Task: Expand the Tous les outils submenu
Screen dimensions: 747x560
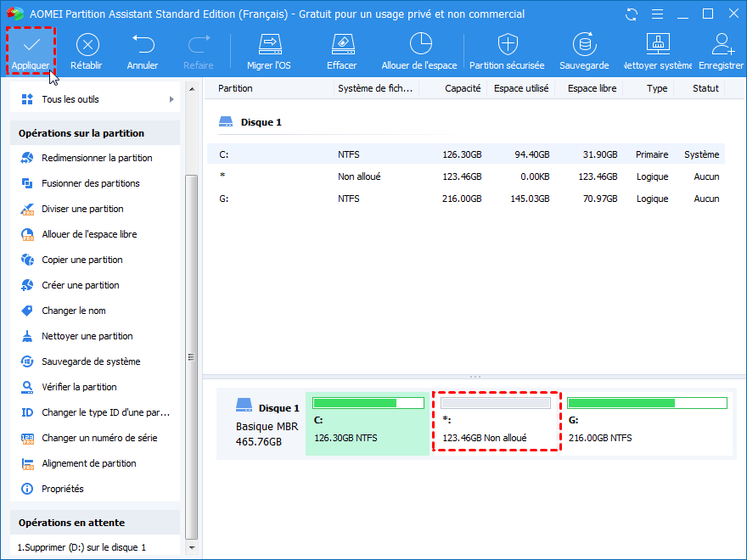Action: coord(93,99)
